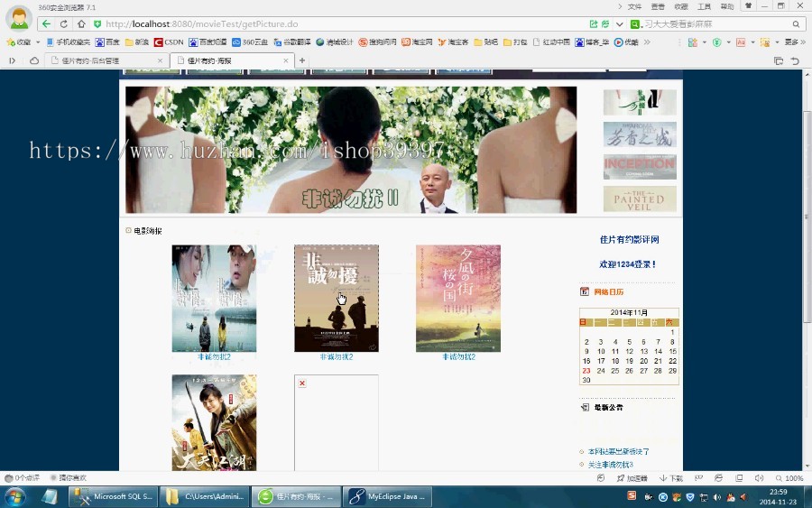Click the 加速器 status bar button

pos(632,478)
